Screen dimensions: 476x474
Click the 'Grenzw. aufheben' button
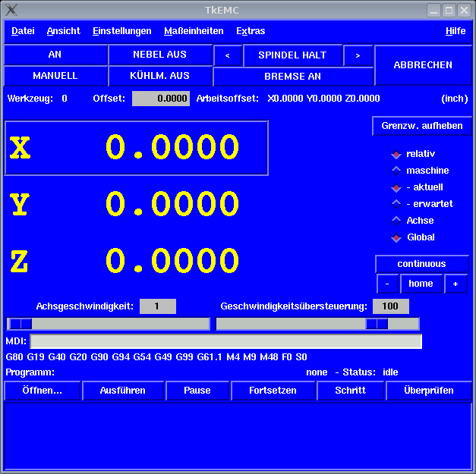pyautogui.click(x=421, y=126)
